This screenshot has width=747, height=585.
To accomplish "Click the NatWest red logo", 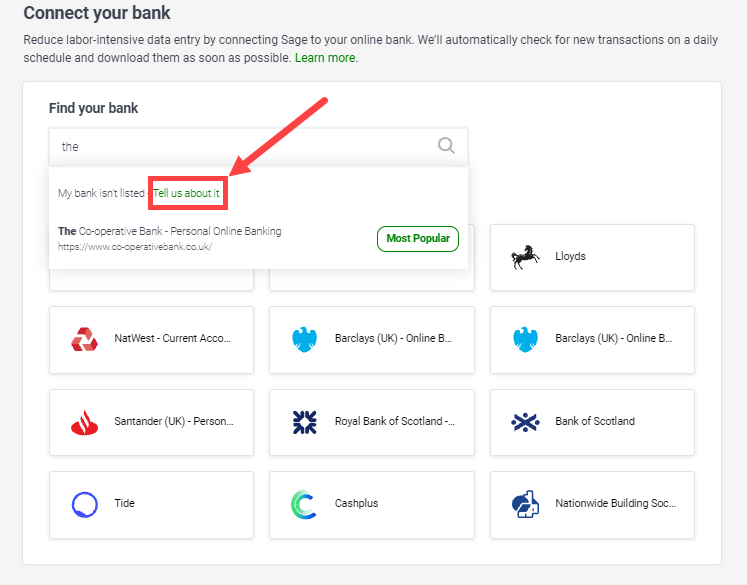I will point(85,339).
